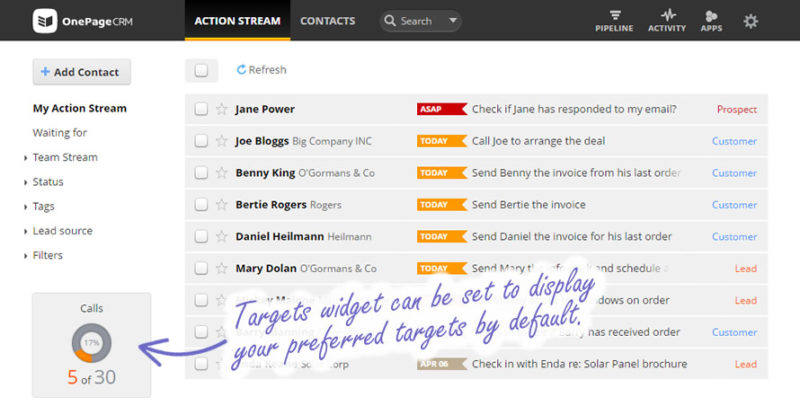Open Joe Bloggs contact
This screenshot has width=800, height=415.
(x=262, y=141)
